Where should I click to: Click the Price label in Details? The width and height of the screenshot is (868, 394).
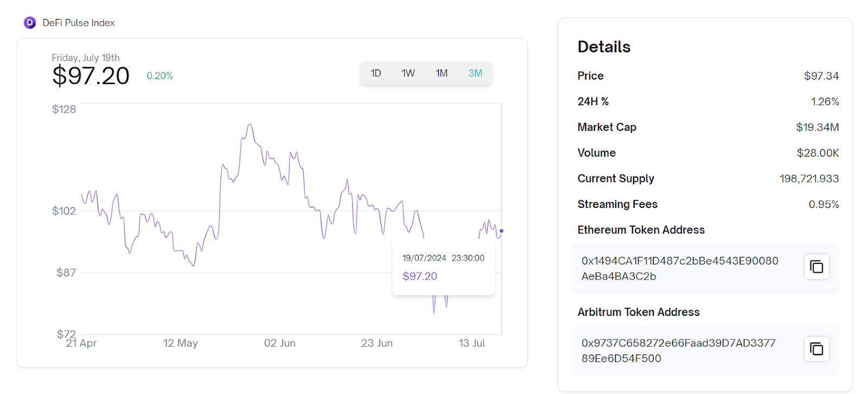pos(591,76)
